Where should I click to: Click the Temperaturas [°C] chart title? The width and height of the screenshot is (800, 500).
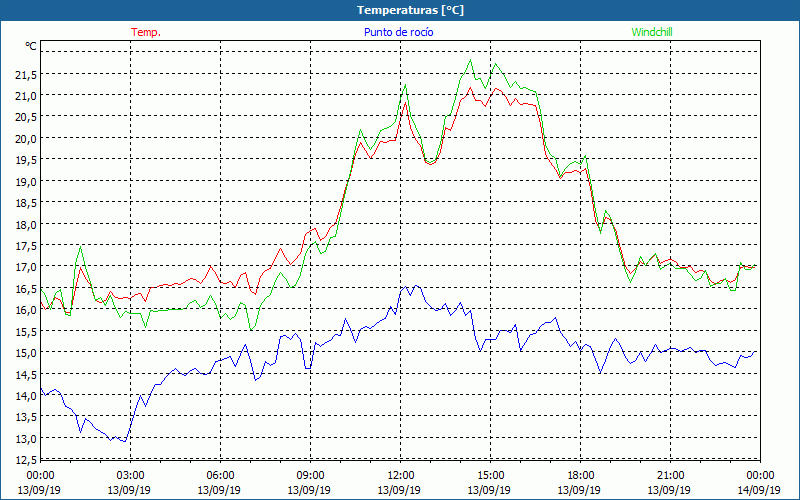coord(410,10)
